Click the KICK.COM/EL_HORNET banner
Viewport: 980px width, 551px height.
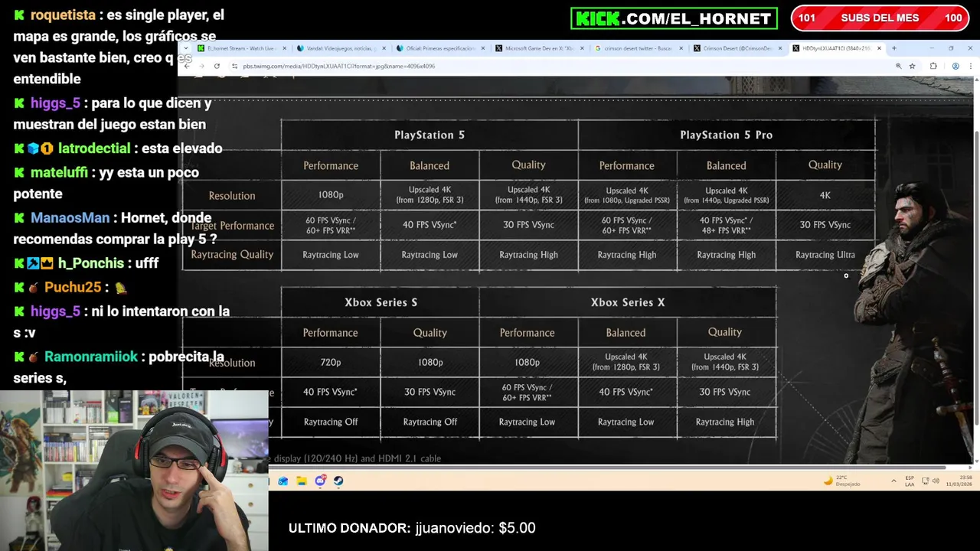coord(674,18)
